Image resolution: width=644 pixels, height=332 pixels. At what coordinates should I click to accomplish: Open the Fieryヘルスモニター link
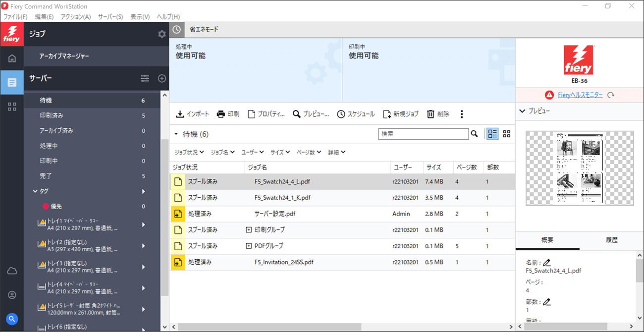(580, 95)
